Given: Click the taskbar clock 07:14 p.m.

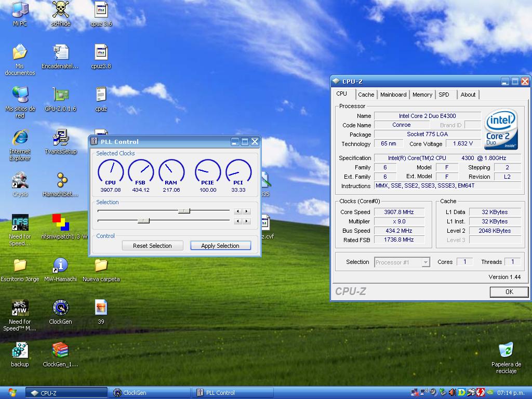Looking at the screenshot, I should [511, 393].
